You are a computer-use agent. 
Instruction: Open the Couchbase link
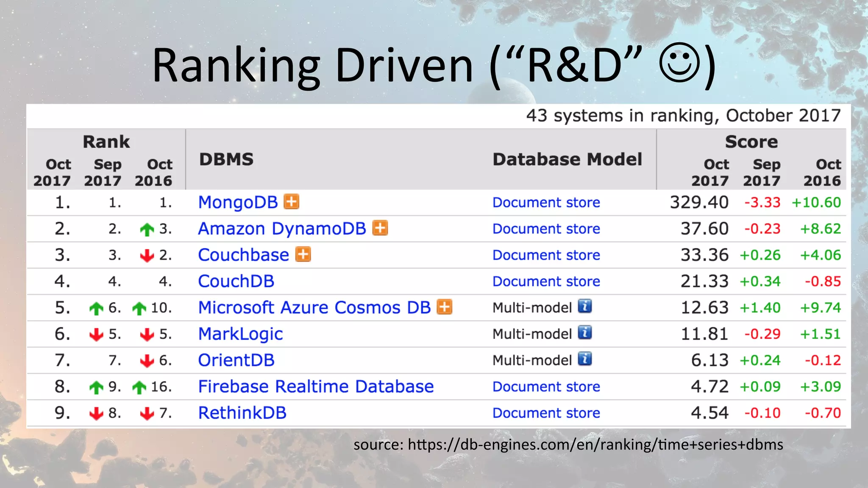pos(244,255)
